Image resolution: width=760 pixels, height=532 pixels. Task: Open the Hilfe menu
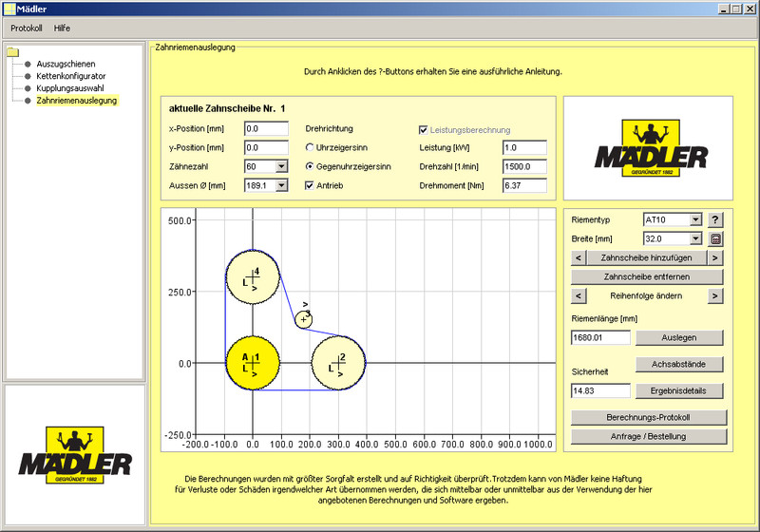63,28
